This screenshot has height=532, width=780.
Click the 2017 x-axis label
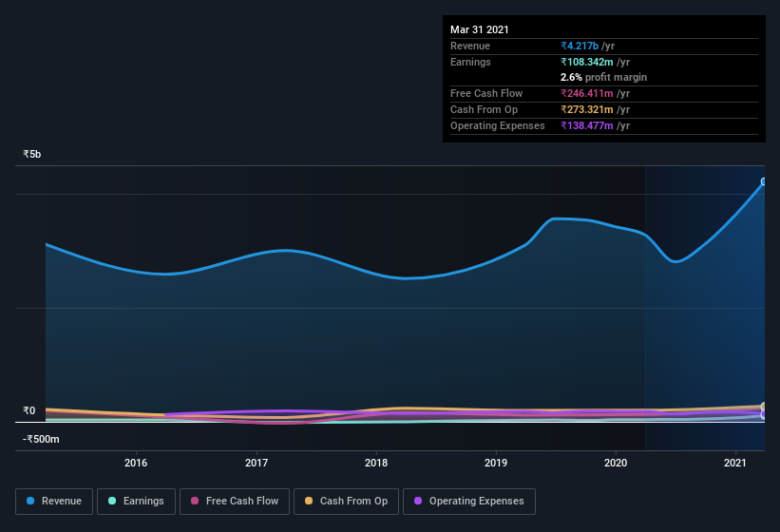coord(257,463)
